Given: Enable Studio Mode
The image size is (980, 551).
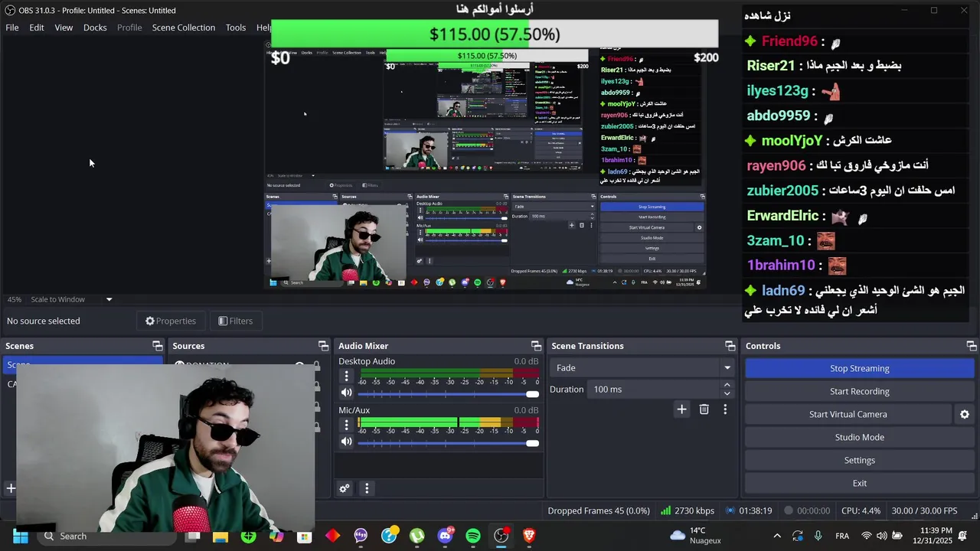Looking at the screenshot, I should [860, 437].
